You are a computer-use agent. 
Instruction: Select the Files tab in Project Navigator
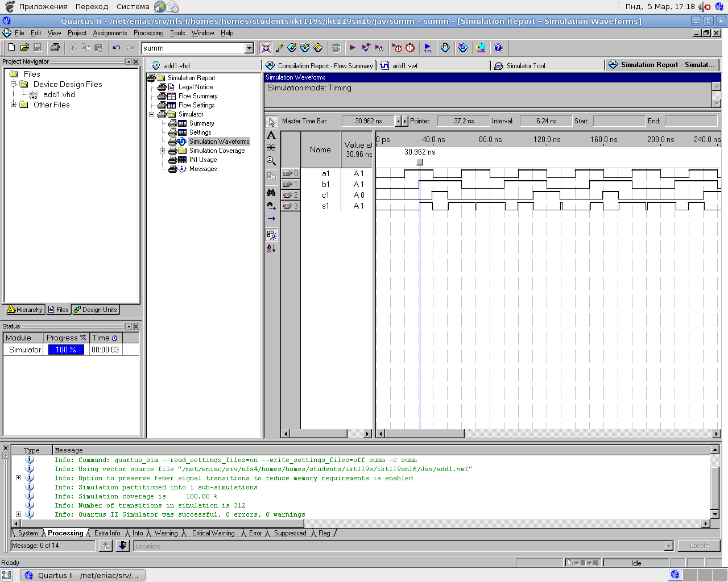(59, 310)
